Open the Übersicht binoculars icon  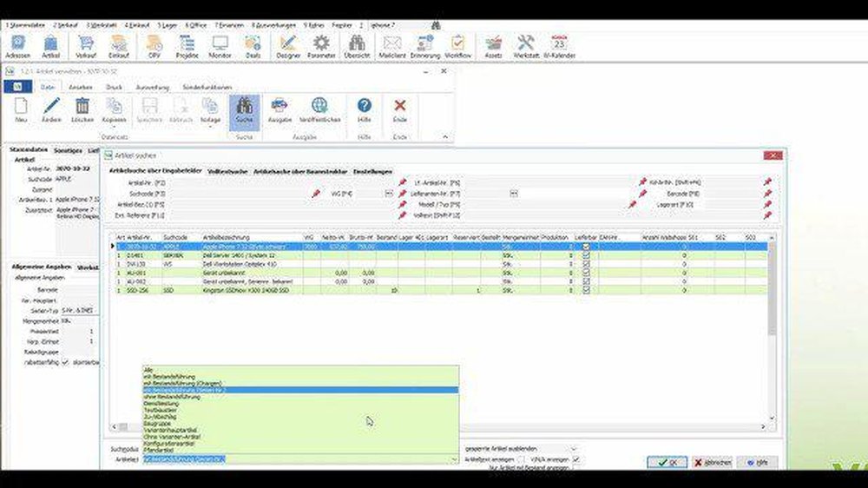pyautogui.click(x=357, y=47)
